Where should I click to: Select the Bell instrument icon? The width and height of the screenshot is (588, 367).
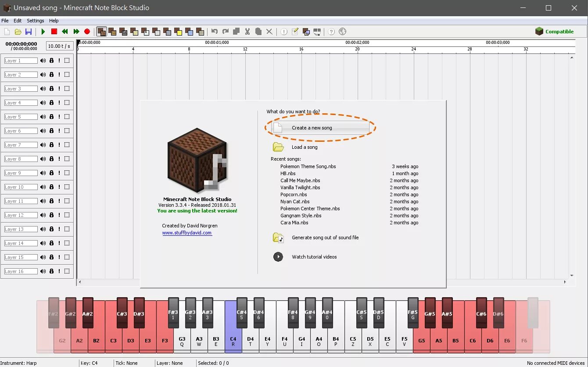[178, 32]
